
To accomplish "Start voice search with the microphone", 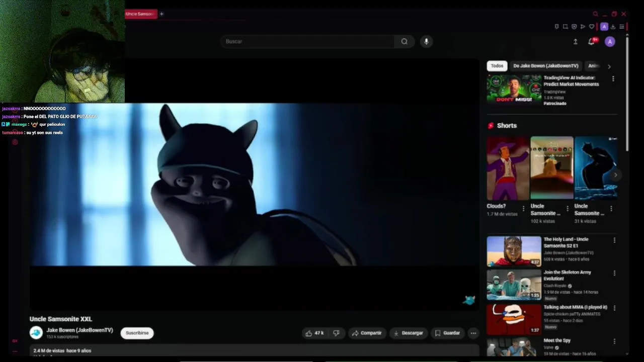I will (x=426, y=41).
